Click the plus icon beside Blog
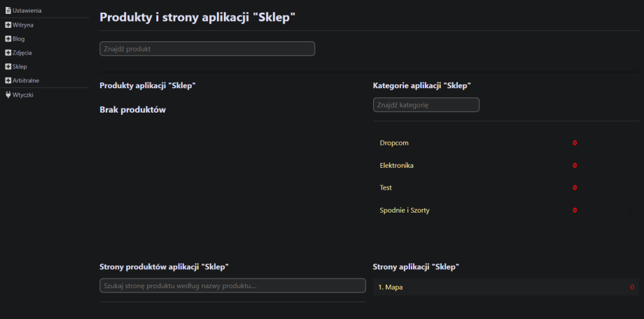 [8, 38]
